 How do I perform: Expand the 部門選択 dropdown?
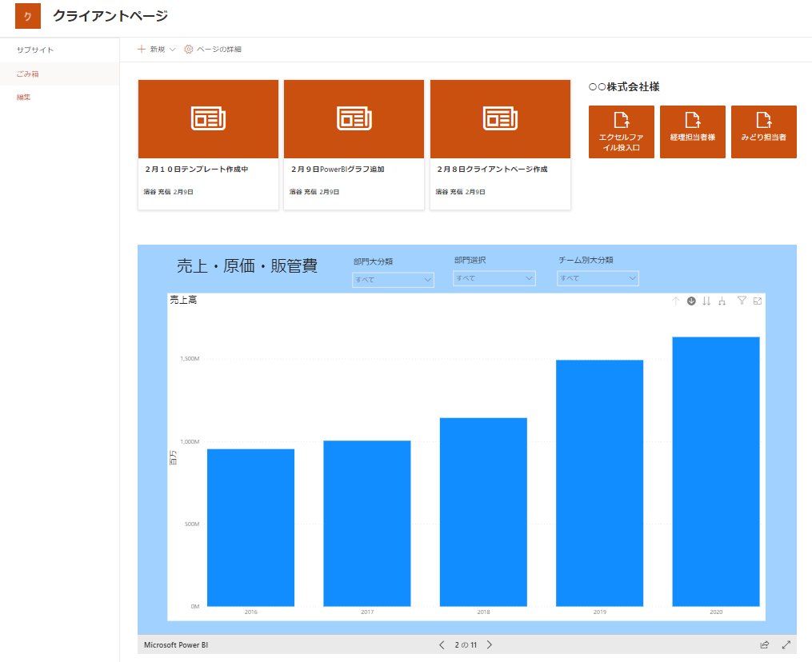tap(494, 278)
